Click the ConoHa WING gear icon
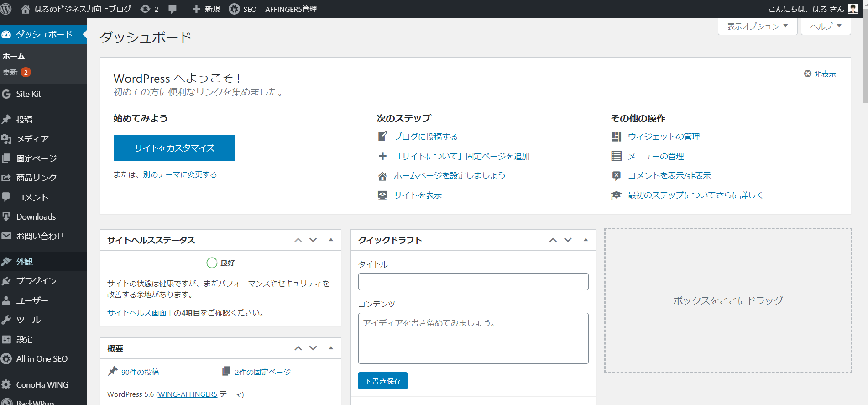Image resolution: width=868 pixels, height=405 pixels. tap(6, 384)
